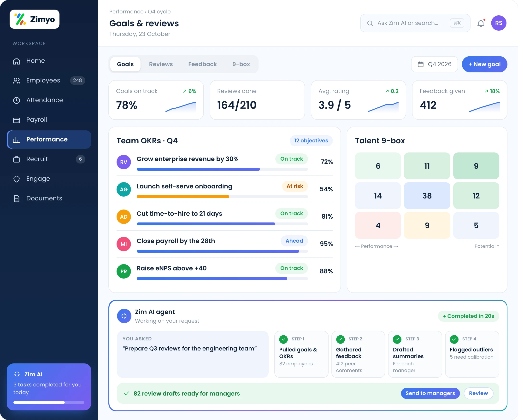Switch to the Feedback tab

pos(202,64)
